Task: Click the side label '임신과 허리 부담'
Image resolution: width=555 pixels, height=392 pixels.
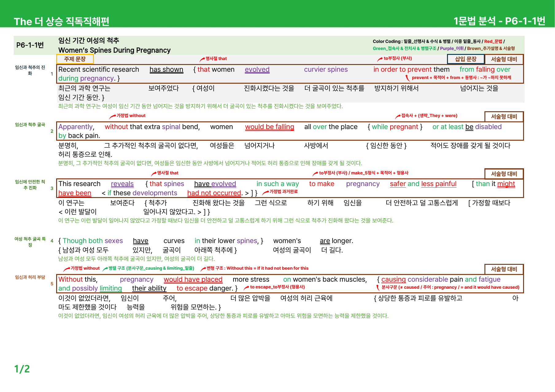Action: [30, 277]
